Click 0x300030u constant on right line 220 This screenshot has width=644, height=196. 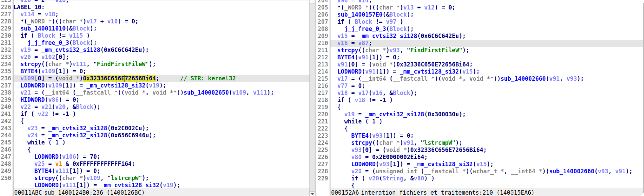point(443,114)
